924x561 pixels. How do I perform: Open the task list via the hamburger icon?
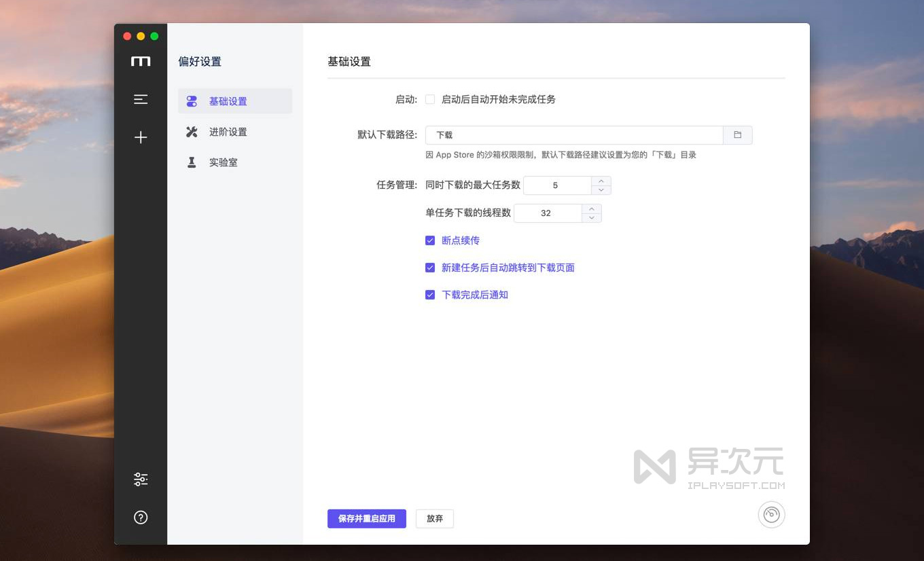[x=141, y=98]
